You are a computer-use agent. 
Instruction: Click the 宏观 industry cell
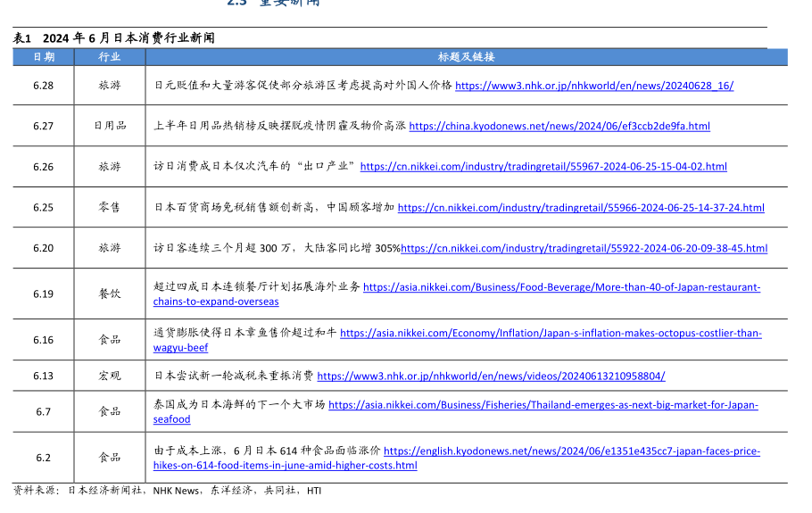click(x=110, y=376)
